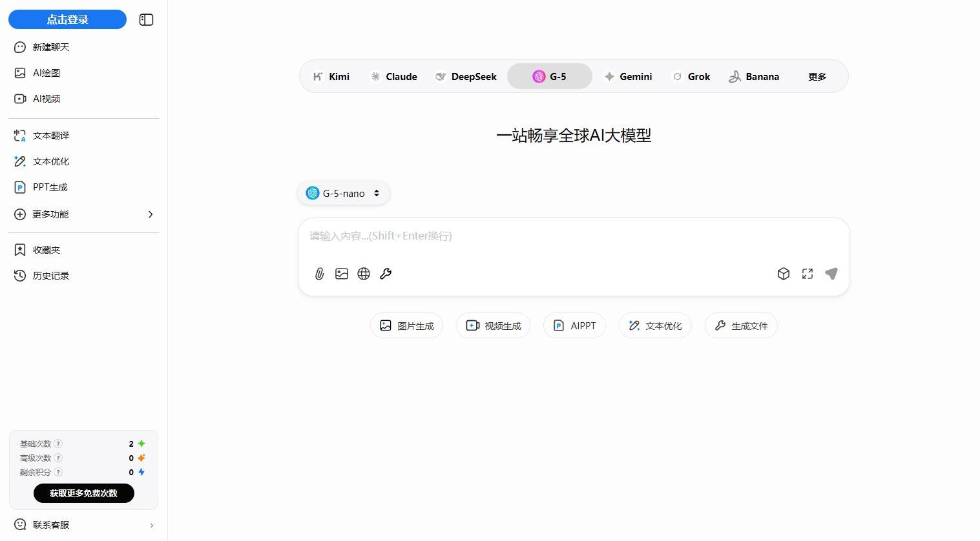Click the paperclip attach file icon

319,274
